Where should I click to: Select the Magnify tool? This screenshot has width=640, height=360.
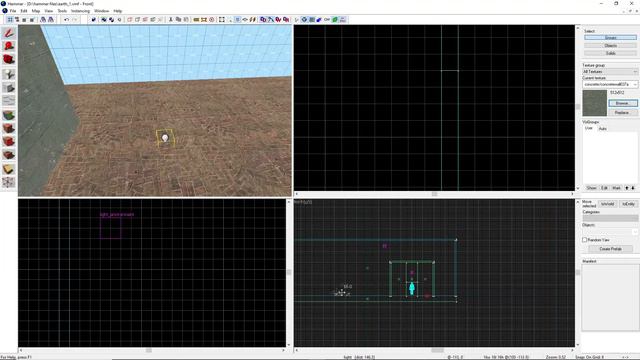click(x=9, y=46)
